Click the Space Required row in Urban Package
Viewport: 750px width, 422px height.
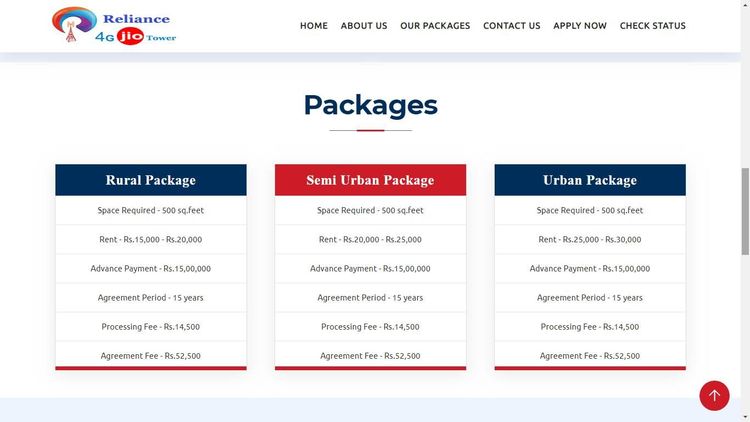tap(589, 211)
